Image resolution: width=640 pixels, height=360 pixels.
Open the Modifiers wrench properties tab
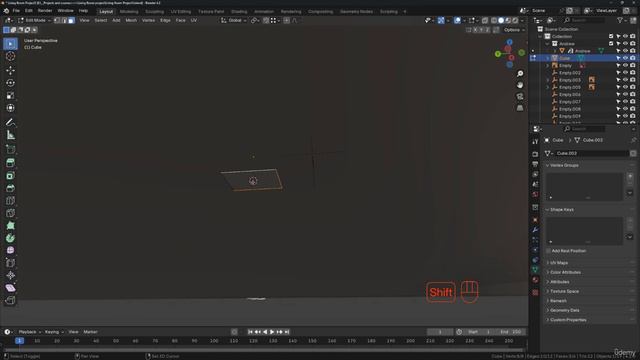click(x=535, y=230)
